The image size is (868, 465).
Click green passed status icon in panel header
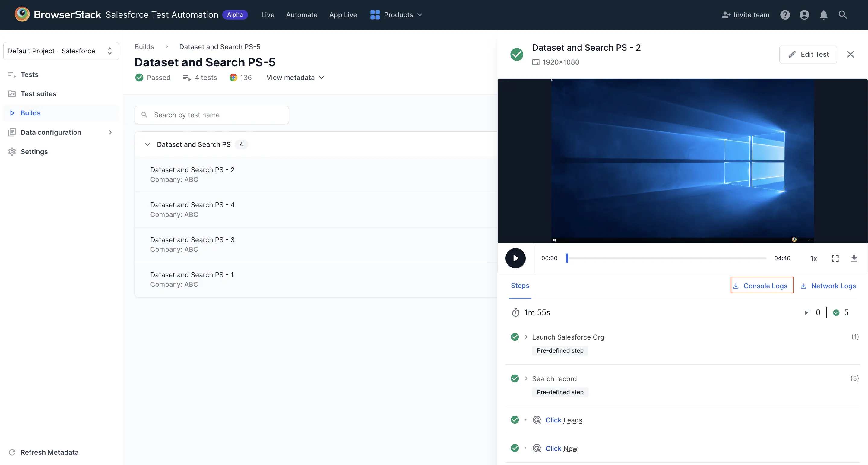pos(517,54)
